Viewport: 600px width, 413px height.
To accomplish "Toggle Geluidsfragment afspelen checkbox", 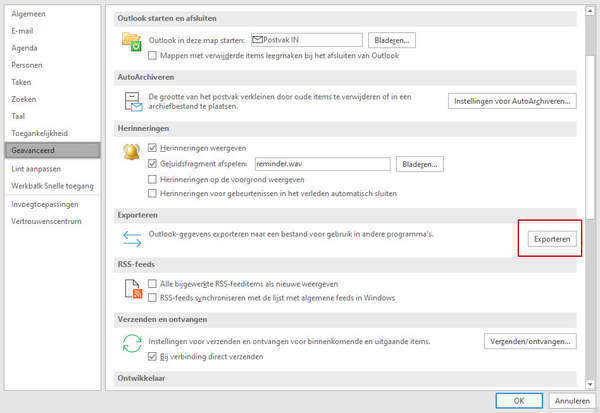I will pos(152,164).
